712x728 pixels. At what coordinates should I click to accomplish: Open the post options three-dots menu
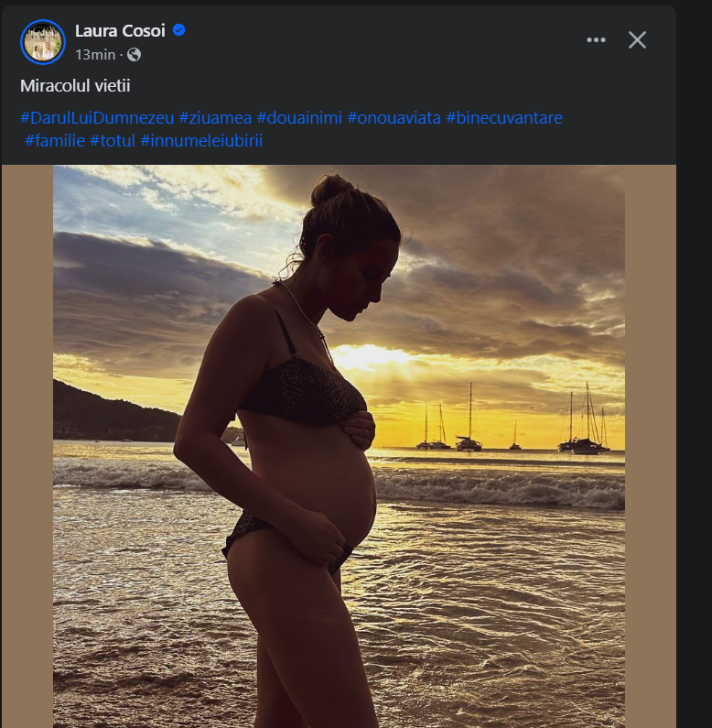[x=596, y=39]
